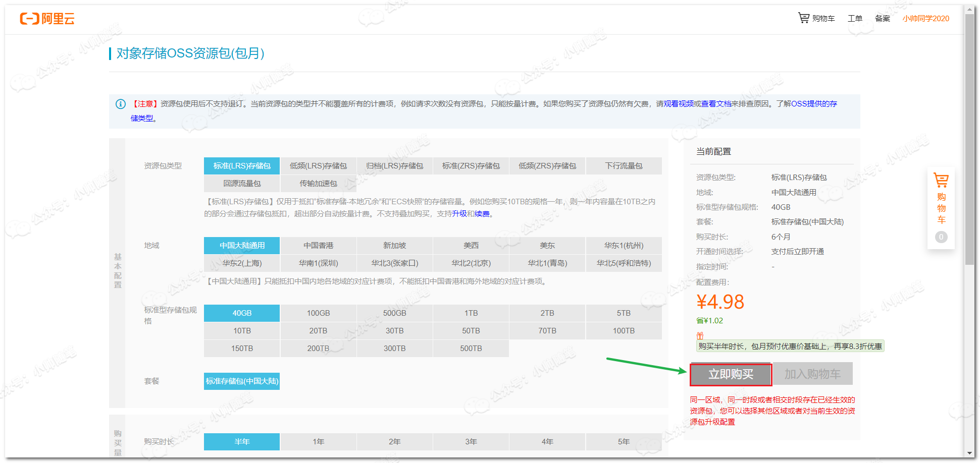Choose region 中国大陆通用
The width and height of the screenshot is (980, 463).
click(242, 246)
